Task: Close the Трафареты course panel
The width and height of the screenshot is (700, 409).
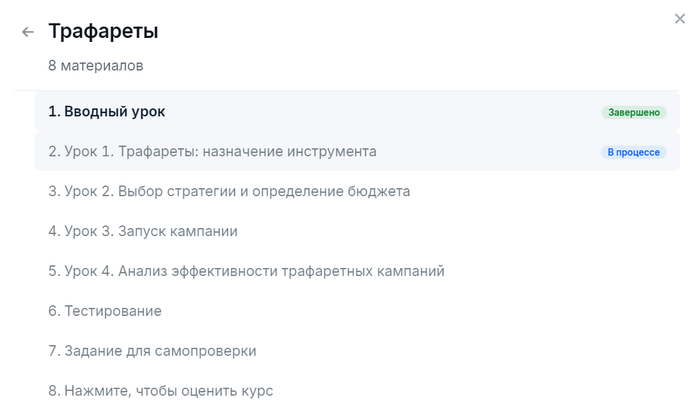Action: 681,17
